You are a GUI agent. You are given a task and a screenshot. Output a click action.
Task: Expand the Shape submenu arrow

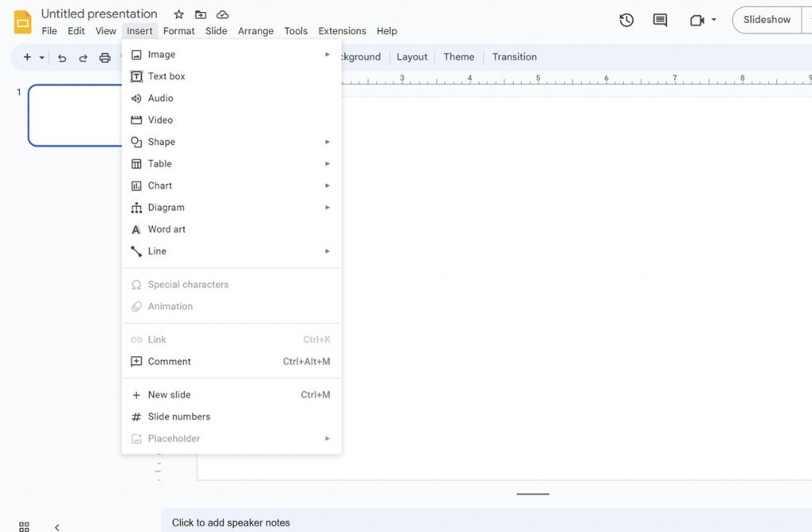pyautogui.click(x=327, y=142)
